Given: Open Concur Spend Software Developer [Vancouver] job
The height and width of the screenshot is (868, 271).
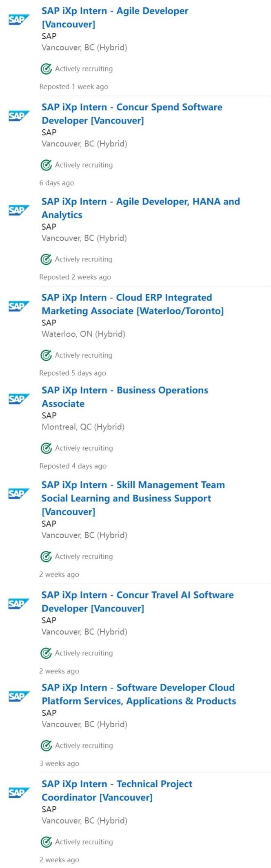Looking at the screenshot, I should 132,114.
